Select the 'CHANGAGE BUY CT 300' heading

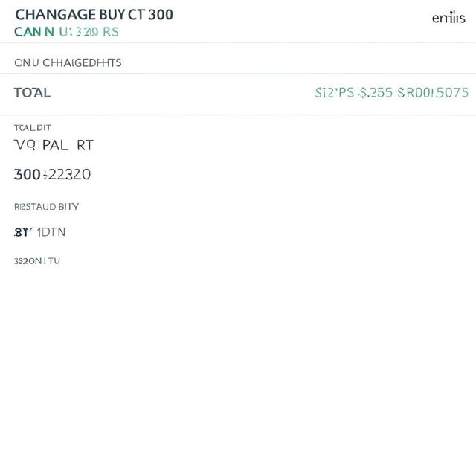[x=94, y=15]
